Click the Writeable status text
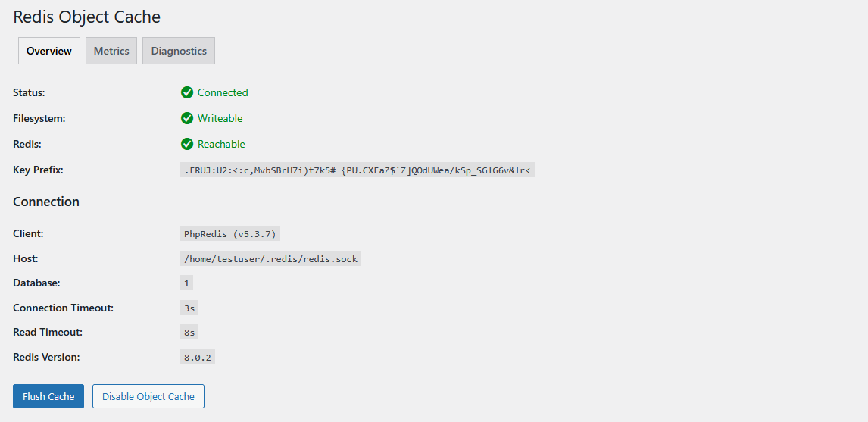868x422 pixels. tap(220, 118)
